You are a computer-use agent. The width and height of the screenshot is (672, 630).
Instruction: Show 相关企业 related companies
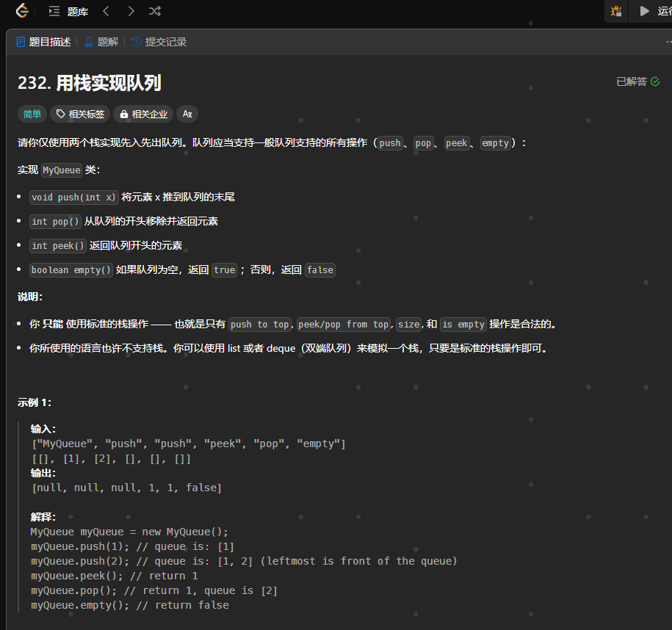pos(143,114)
